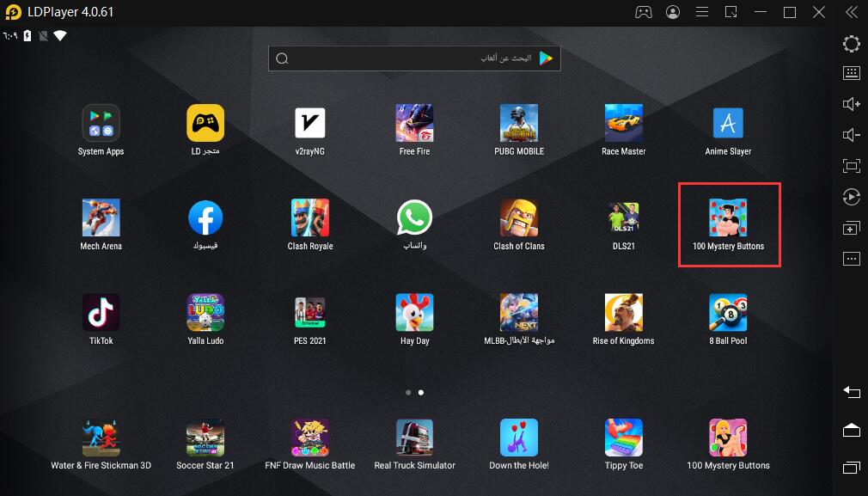Open FNF Draw Music Battle
868x496 pixels.
coord(310,438)
